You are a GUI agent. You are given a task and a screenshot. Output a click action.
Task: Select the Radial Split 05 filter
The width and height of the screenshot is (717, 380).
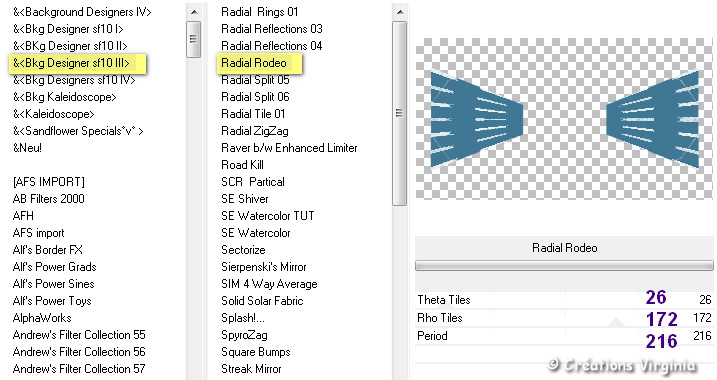tap(255, 80)
